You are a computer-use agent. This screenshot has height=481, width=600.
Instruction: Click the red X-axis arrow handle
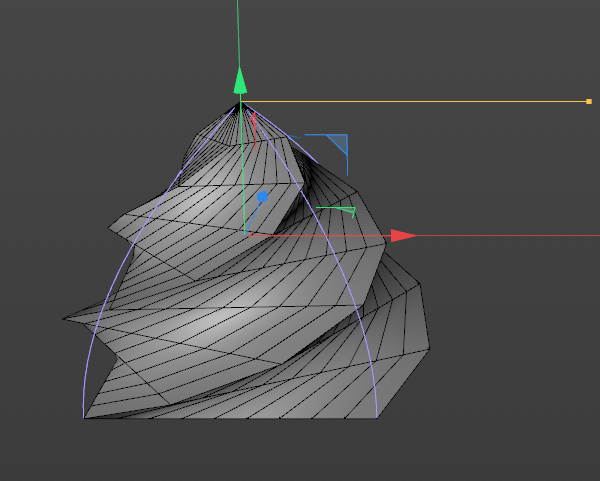404,236
